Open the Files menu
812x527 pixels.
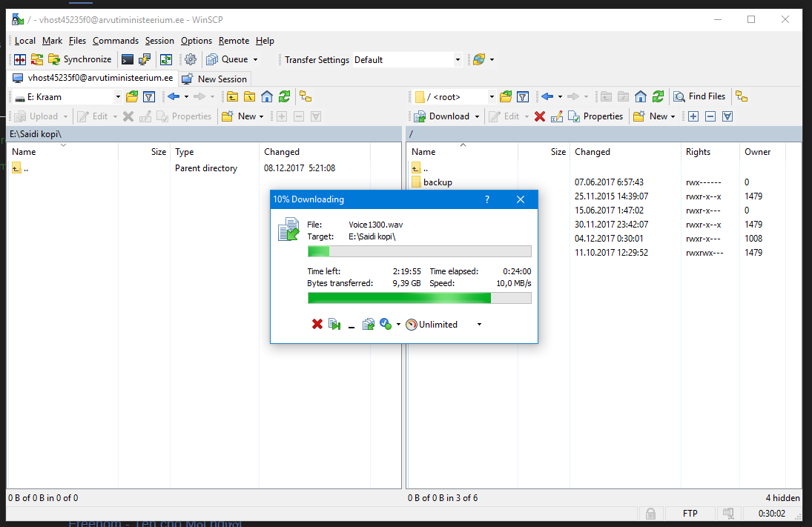pos(77,41)
